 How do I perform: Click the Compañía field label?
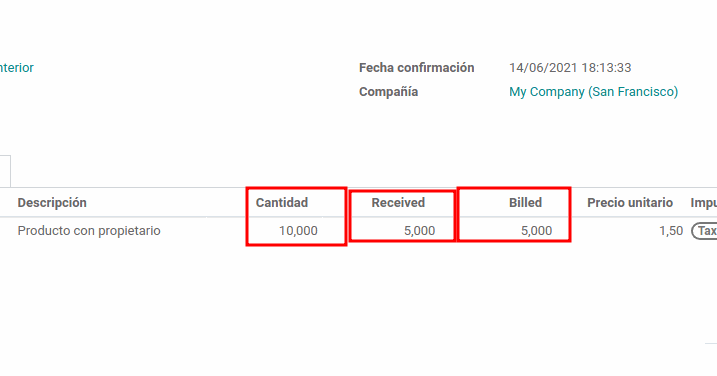(388, 91)
